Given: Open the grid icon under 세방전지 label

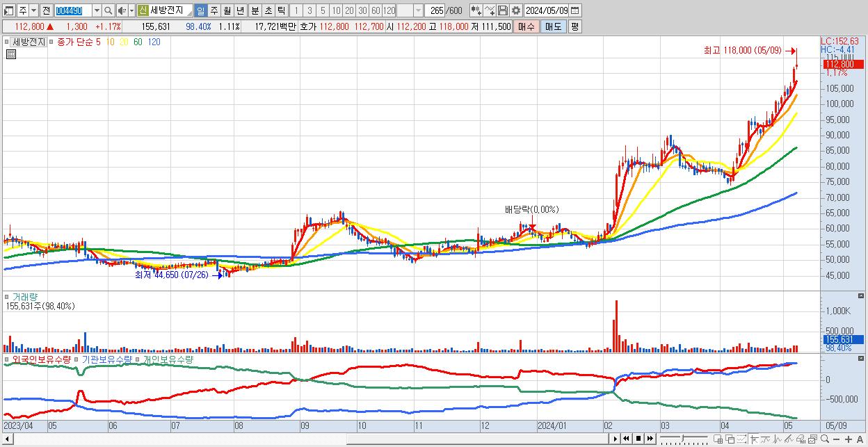Looking at the screenshot, I should [x=10, y=54].
